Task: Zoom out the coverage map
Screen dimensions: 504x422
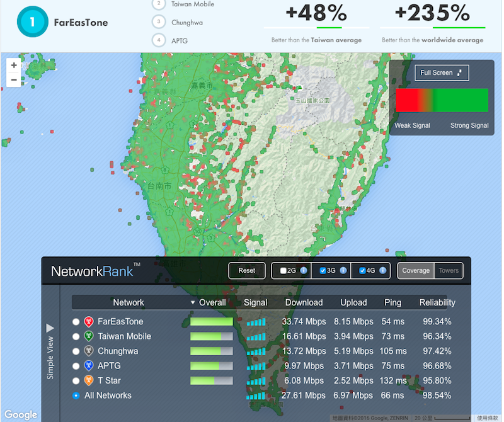Action: point(14,80)
